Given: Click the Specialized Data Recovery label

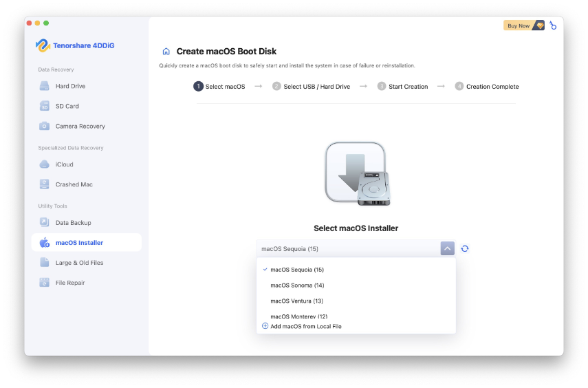Looking at the screenshot, I should click(x=71, y=148).
